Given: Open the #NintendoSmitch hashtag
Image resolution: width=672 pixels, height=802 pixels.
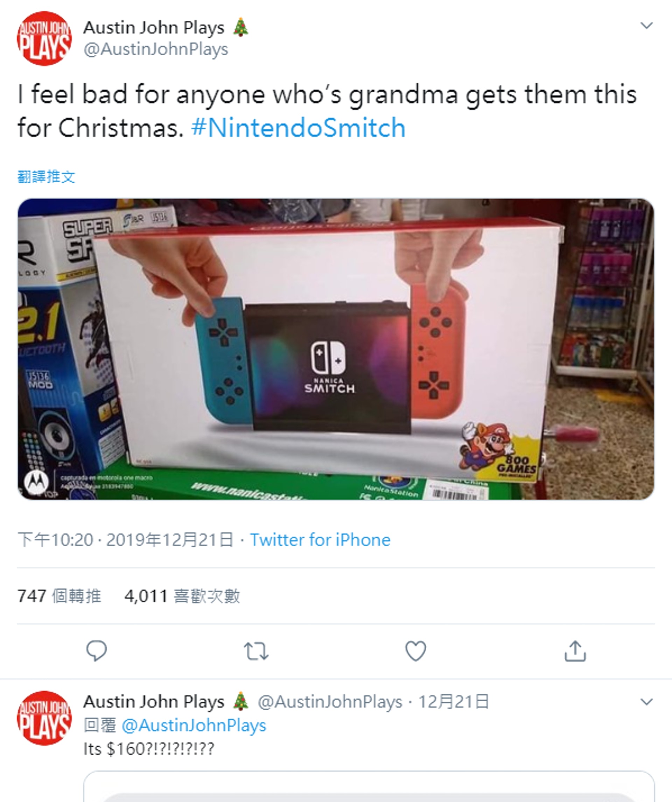Looking at the screenshot, I should [x=298, y=128].
